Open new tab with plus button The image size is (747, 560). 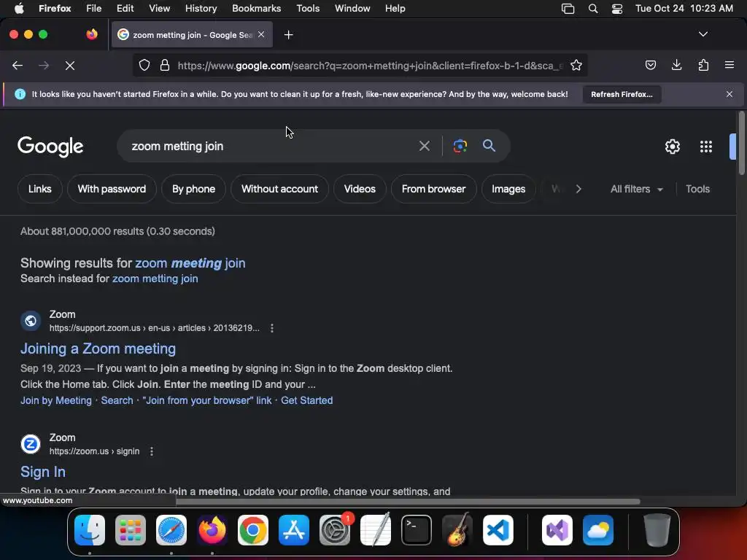click(288, 35)
